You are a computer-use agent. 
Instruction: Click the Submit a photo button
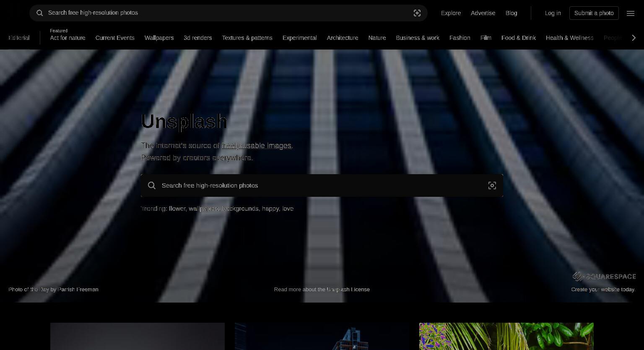pos(594,13)
